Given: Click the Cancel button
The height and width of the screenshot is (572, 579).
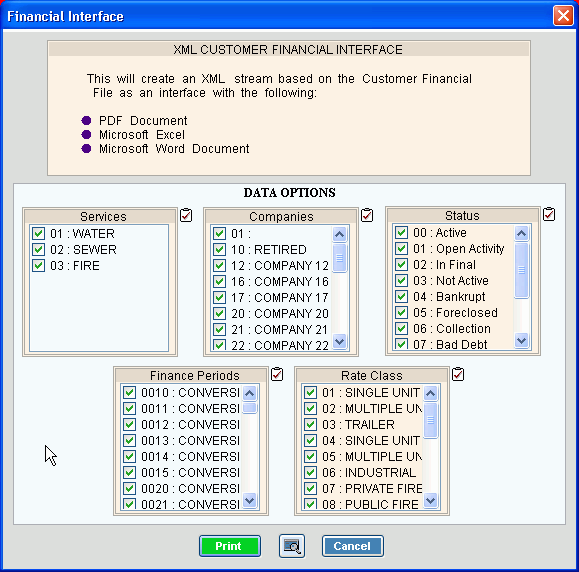Looking at the screenshot, I should point(353,546).
